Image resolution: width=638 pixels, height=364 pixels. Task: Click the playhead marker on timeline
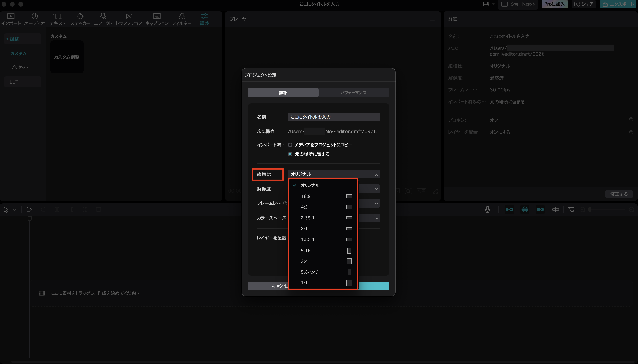point(29,219)
